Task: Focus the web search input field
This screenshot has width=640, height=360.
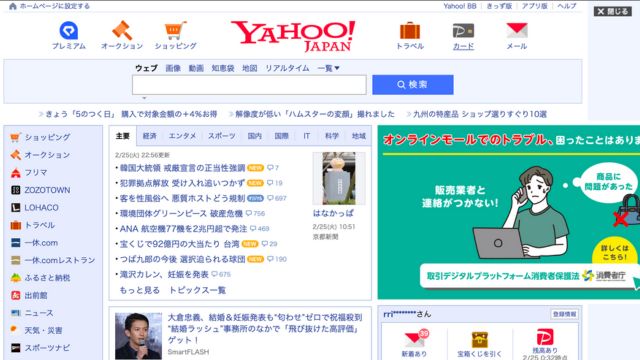Action: (x=249, y=84)
